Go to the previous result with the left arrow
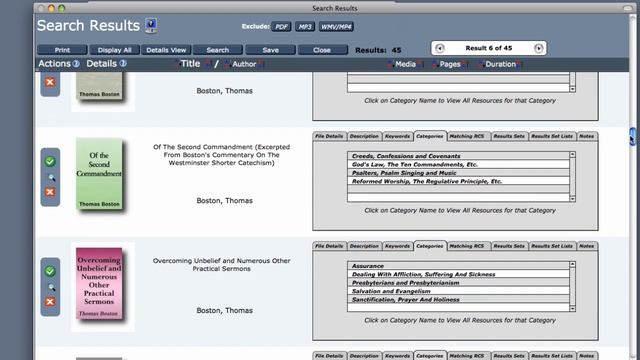Screen dimensions: 640x360 pos(440,48)
